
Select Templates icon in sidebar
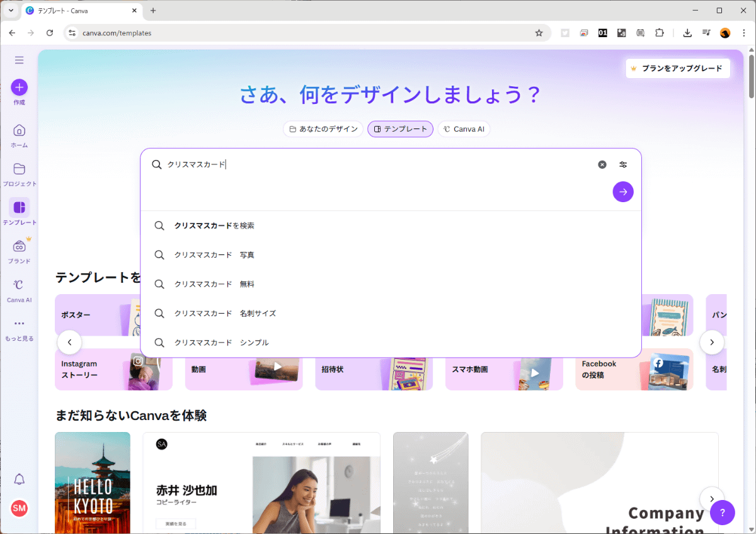(x=20, y=207)
